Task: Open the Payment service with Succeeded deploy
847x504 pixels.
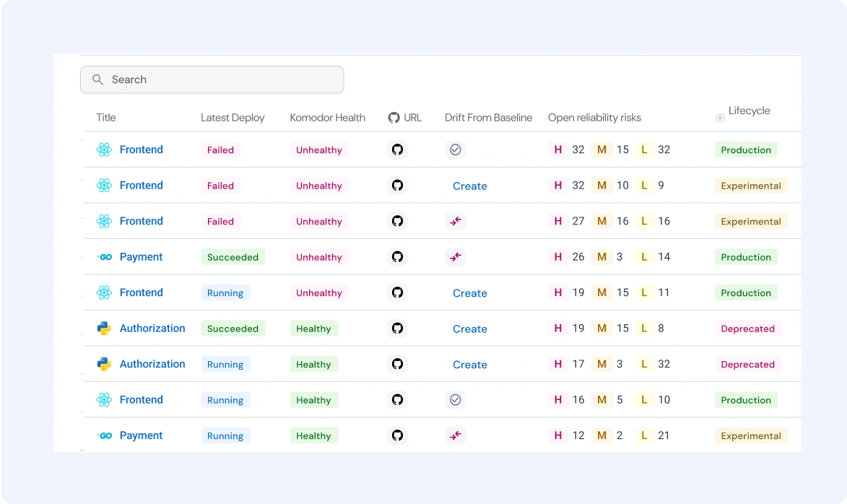Action: [x=141, y=257]
